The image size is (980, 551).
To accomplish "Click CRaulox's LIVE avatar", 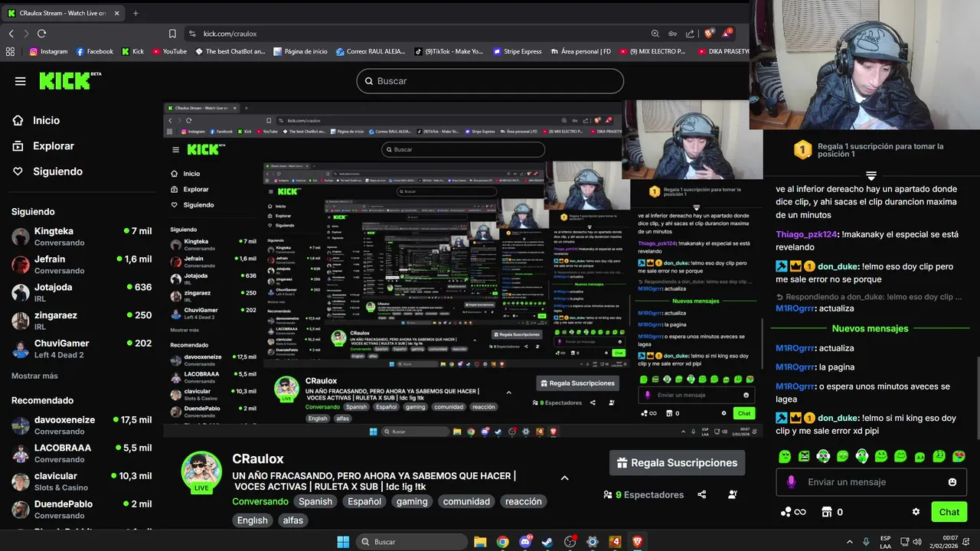I will [x=201, y=472].
